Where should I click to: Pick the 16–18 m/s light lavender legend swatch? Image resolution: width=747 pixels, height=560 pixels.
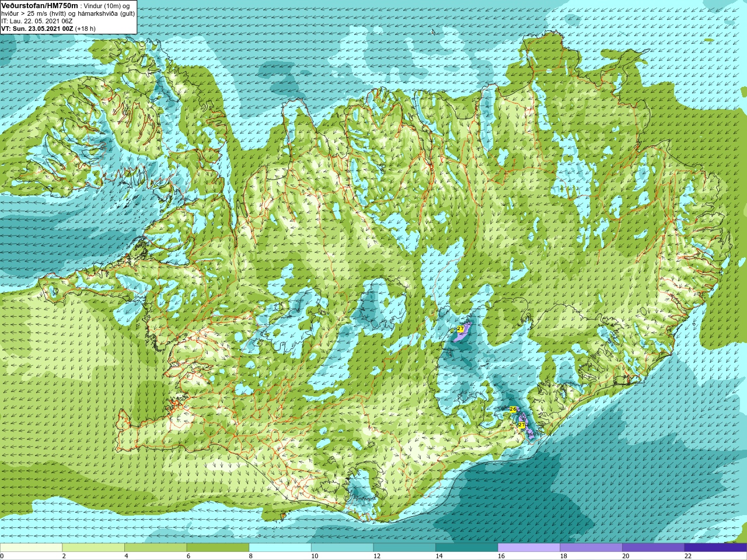(x=529, y=548)
